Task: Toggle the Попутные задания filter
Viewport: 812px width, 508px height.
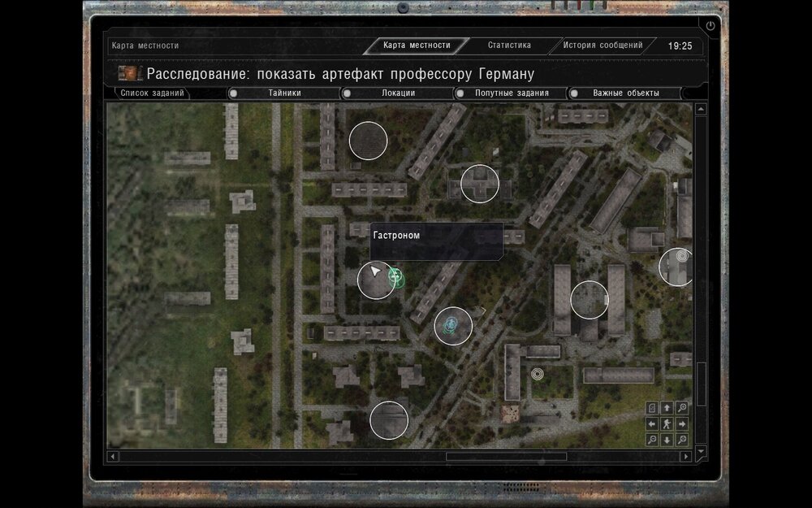Action: (511, 93)
